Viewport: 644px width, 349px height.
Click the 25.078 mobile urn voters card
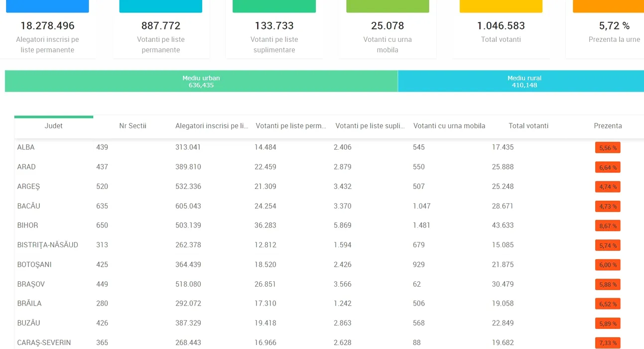pos(387,30)
